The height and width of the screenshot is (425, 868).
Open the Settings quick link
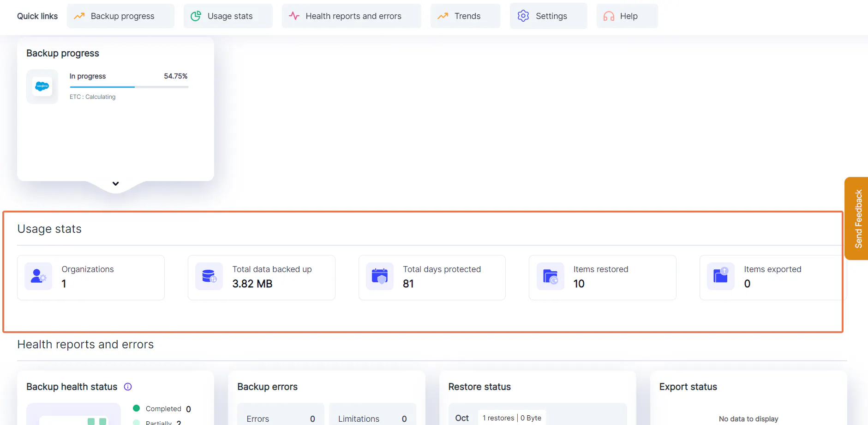[x=548, y=16]
